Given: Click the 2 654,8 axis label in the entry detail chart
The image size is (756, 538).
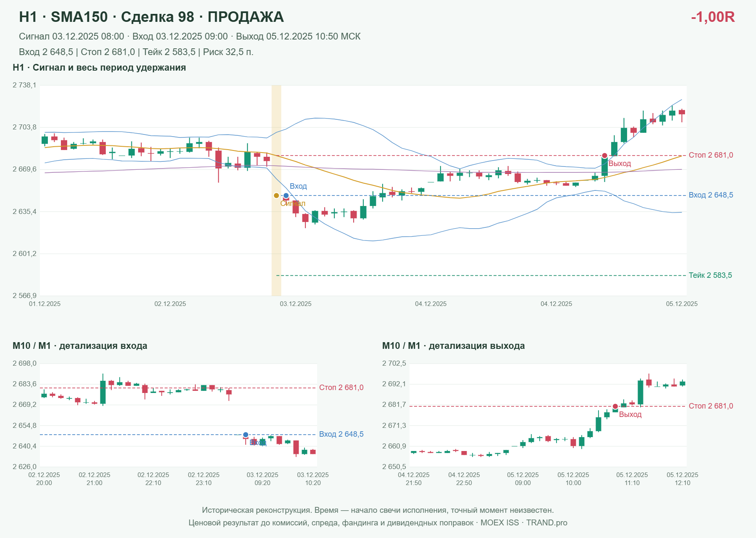Looking at the screenshot, I should pyautogui.click(x=24, y=426).
